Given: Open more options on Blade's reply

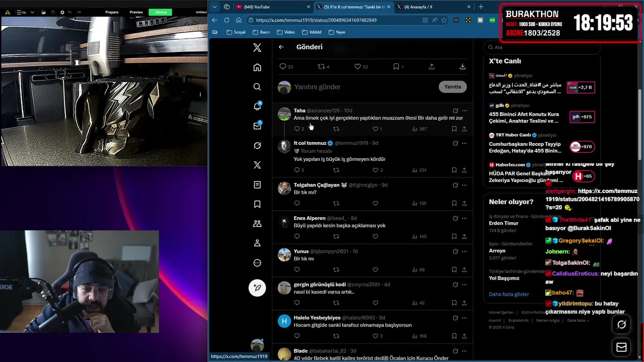Looking at the screenshot, I should [x=464, y=351].
